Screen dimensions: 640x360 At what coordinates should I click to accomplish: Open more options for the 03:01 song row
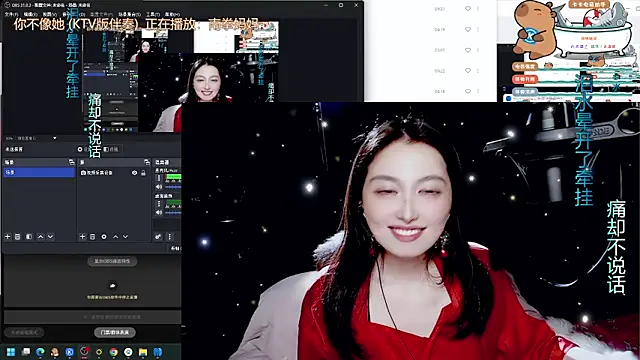(478, 50)
